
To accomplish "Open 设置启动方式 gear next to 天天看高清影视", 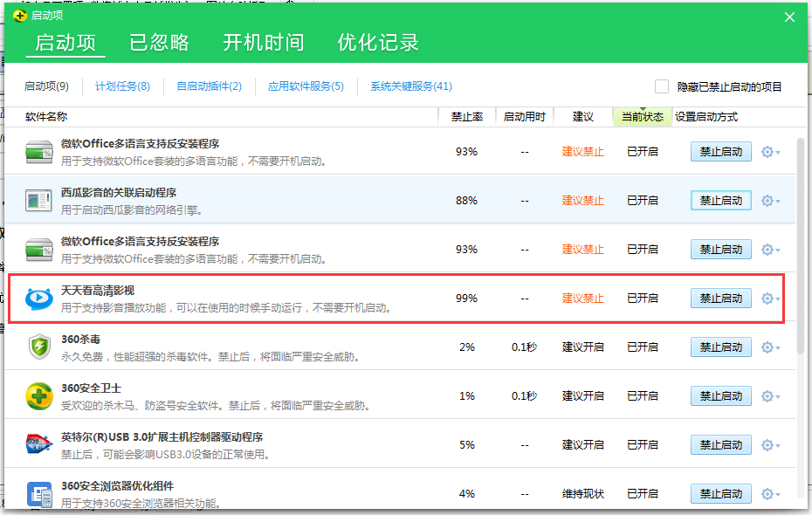I will 766,298.
